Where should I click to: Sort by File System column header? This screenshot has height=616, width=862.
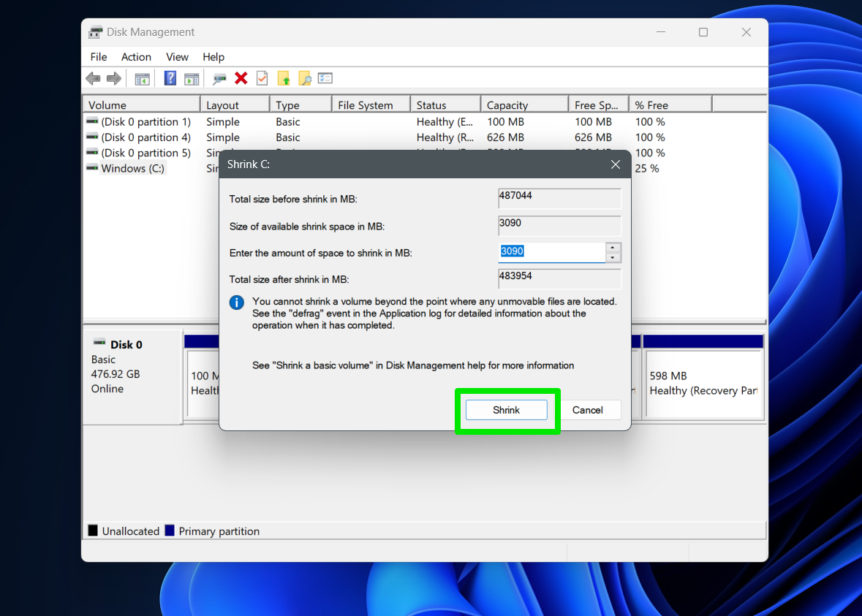click(371, 104)
